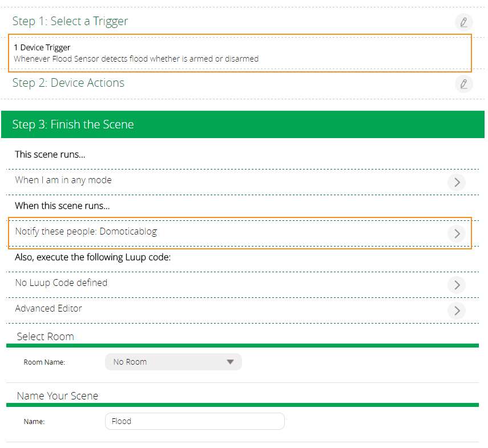Screen dimensions: 488x448
Task: Click the edit pencil for Step 1
Action: pyautogui.click(x=463, y=22)
